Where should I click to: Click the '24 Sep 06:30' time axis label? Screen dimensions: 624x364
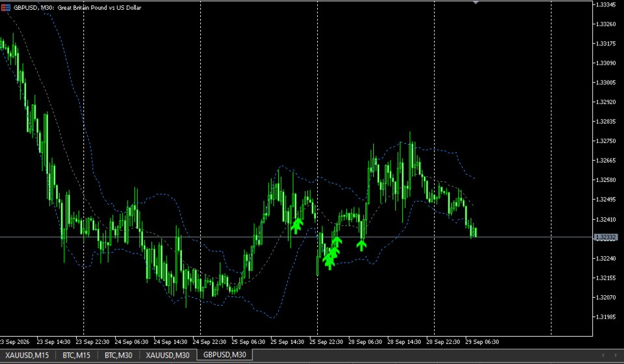131,342
